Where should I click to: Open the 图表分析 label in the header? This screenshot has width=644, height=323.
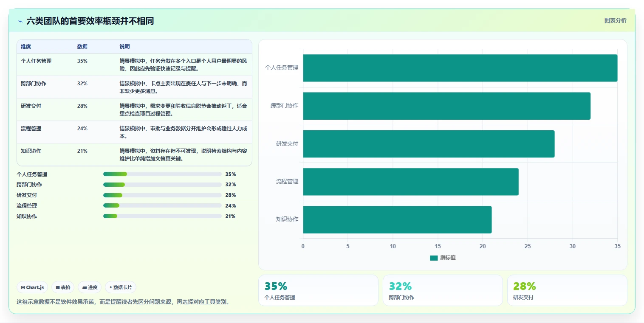[x=615, y=20]
